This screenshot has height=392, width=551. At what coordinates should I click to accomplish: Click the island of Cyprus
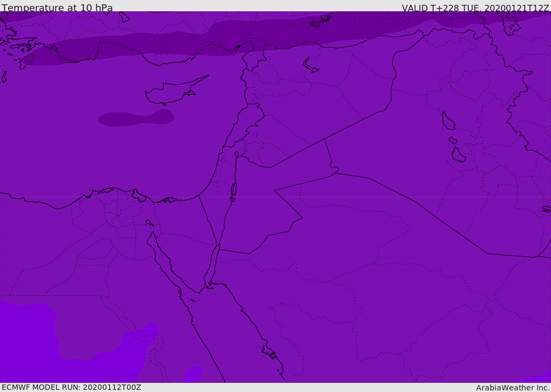176,91
